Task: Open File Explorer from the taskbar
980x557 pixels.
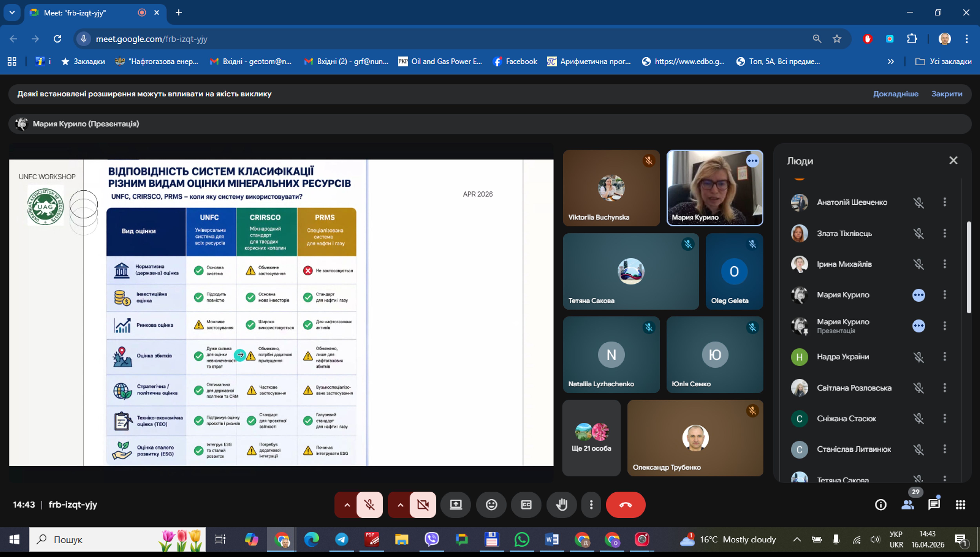Action: click(x=401, y=540)
